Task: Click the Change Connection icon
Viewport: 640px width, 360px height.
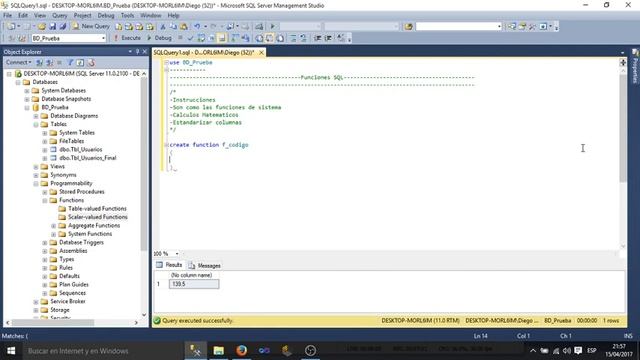Action: pyautogui.click(x=22, y=38)
